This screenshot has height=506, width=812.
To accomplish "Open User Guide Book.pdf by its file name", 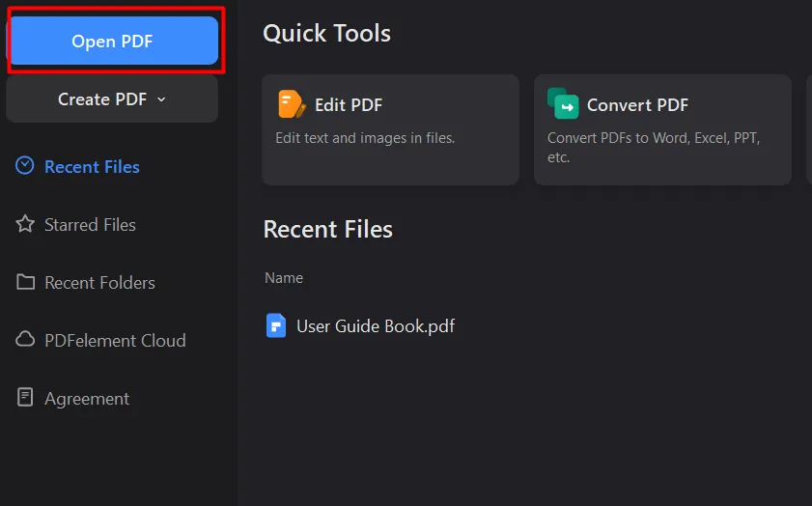I will [376, 326].
